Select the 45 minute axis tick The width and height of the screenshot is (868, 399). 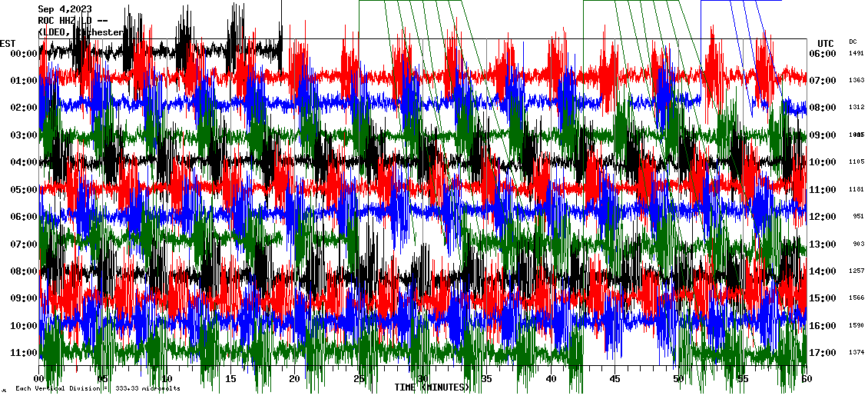(615, 379)
